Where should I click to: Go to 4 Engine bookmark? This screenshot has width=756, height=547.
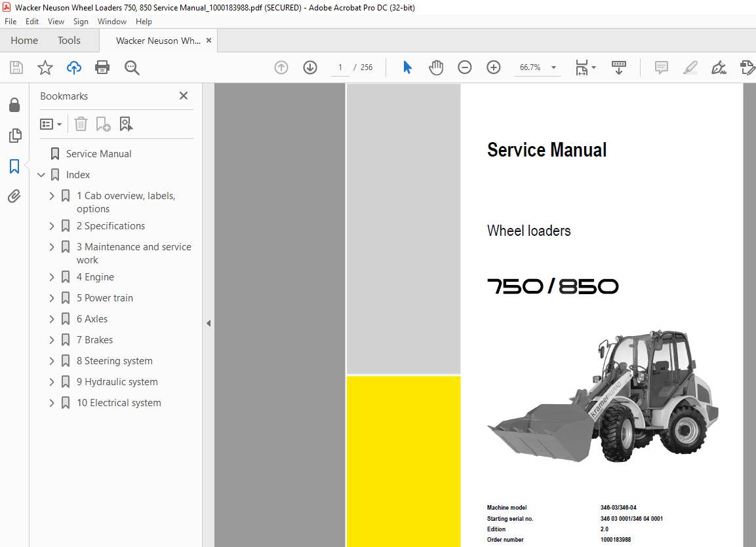(x=96, y=277)
